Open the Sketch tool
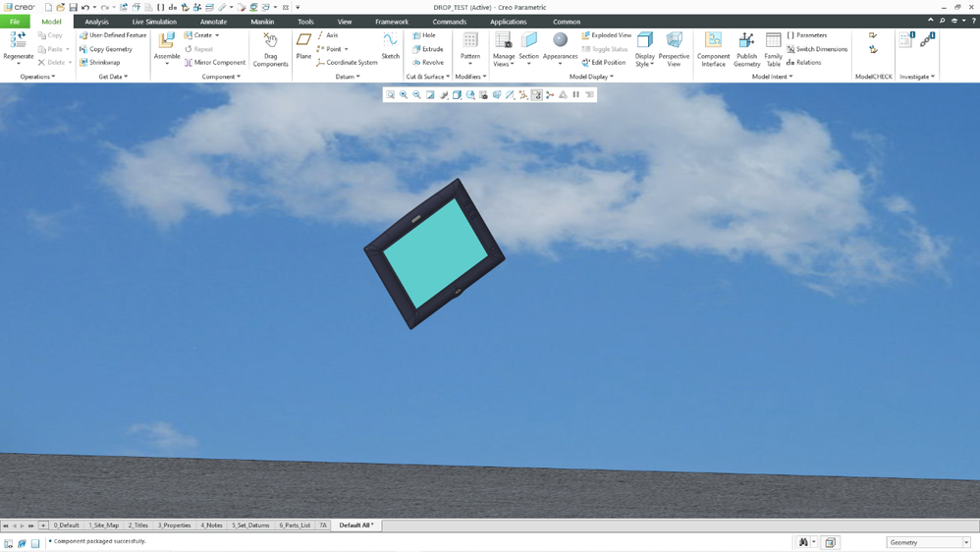Viewport: 980px width, 552px height. tap(390, 41)
